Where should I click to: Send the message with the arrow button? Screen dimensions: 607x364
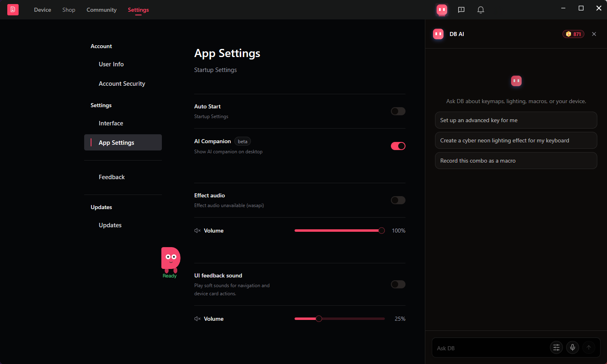589,347
